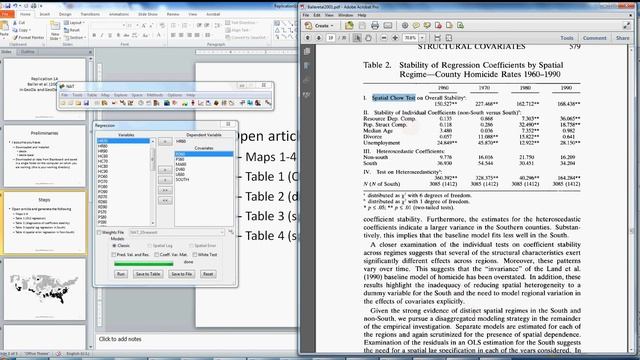Zoom in with plus icon in Acrobat
Screen dimensions: 640x360
pyautogui.click(x=395, y=38)
